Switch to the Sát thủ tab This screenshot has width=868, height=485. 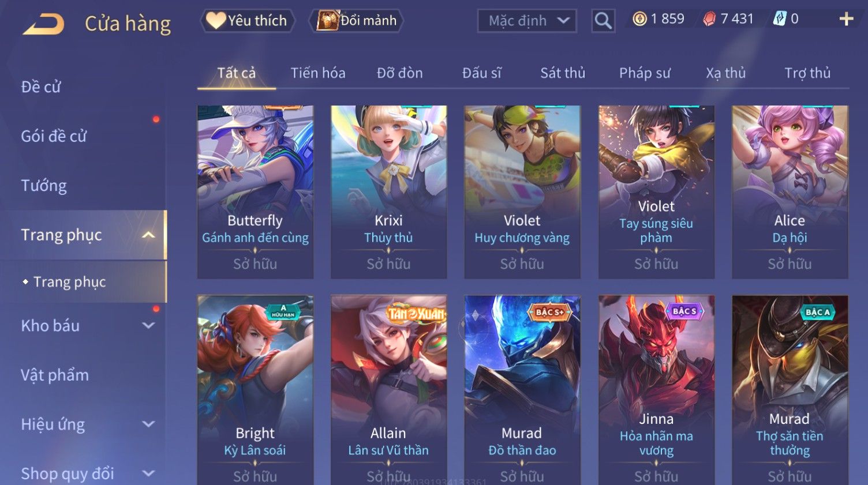pyautogui.click(x=563, y=73)
